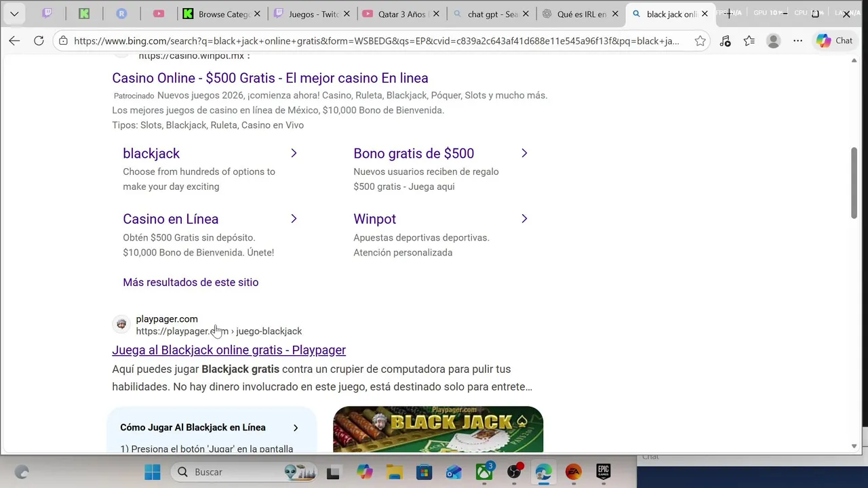
Task: Open Más resultados de este sitio
Action: tap(191, 282)
